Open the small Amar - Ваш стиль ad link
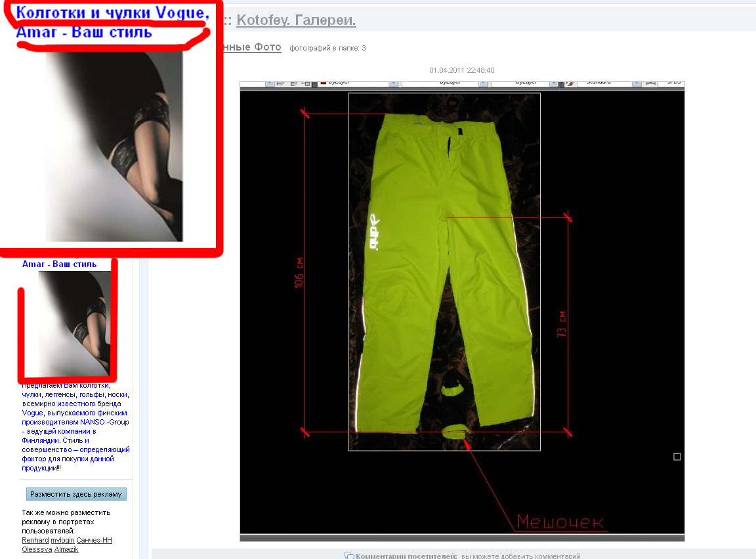 (59, 264)
